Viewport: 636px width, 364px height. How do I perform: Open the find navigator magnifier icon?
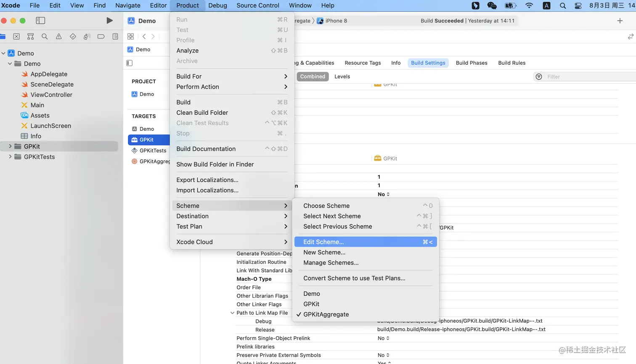tap(45, 37)
